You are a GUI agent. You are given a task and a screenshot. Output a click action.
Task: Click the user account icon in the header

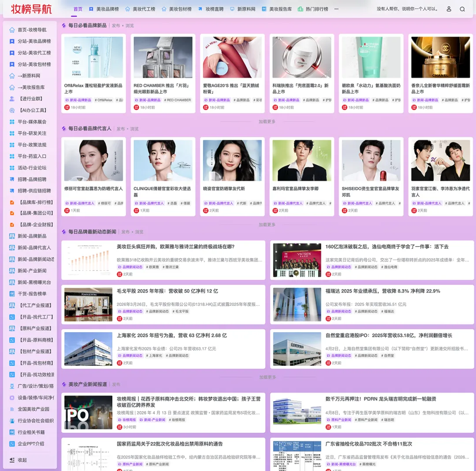pyautogui.click(x=449, y=8)
